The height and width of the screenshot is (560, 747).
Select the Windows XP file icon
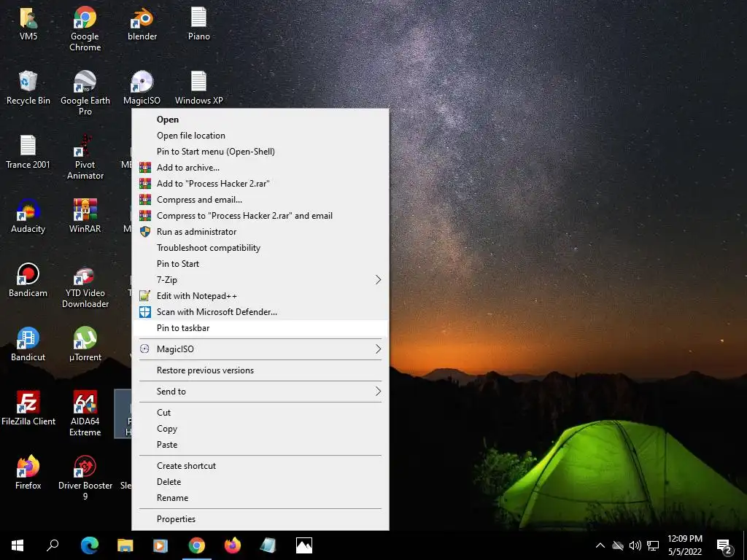click(x=198, y=87)
